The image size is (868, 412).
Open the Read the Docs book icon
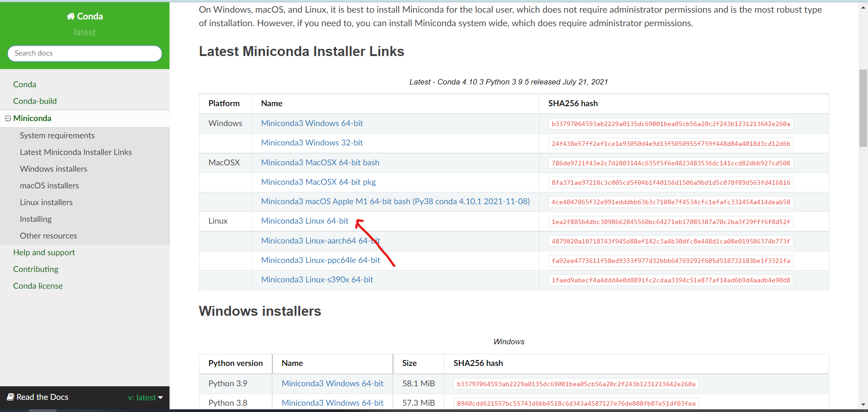click(10, 397)
